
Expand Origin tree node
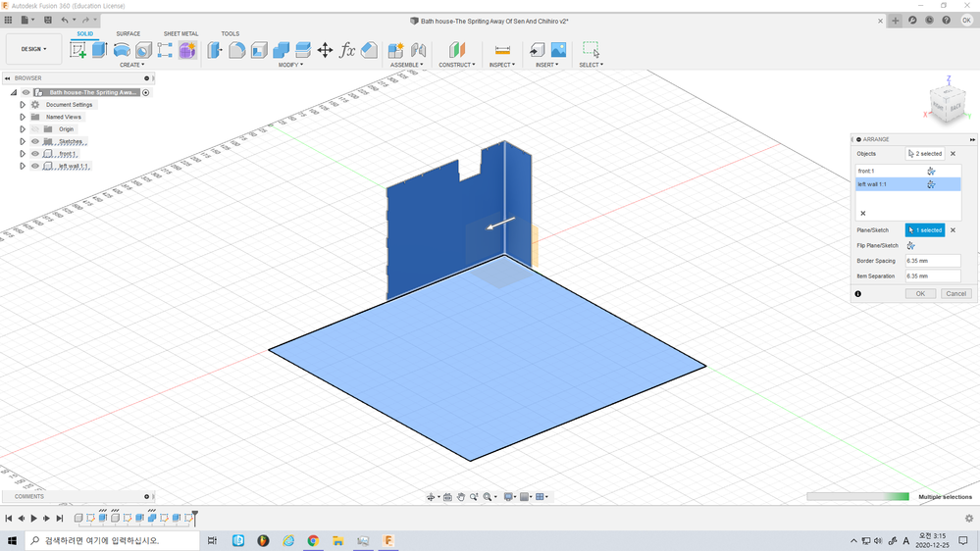tap(23, 129)
